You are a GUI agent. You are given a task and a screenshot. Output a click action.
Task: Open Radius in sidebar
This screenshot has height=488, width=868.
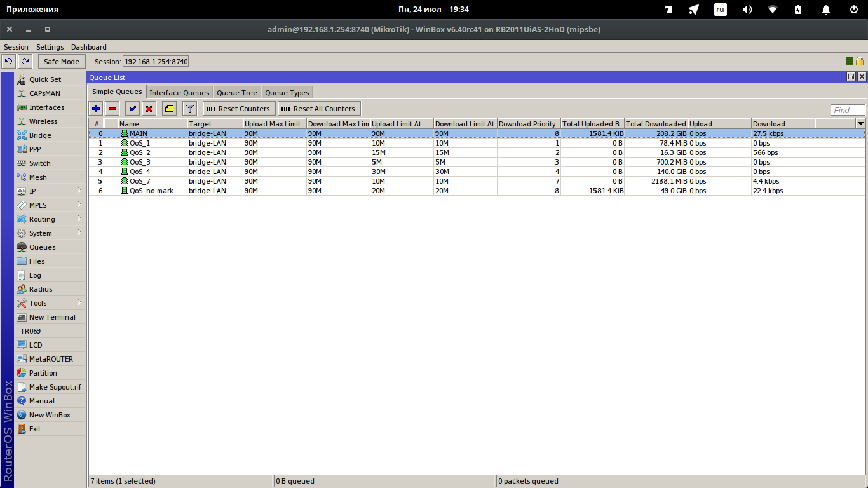pyautogui.click(x=50, y=289)
